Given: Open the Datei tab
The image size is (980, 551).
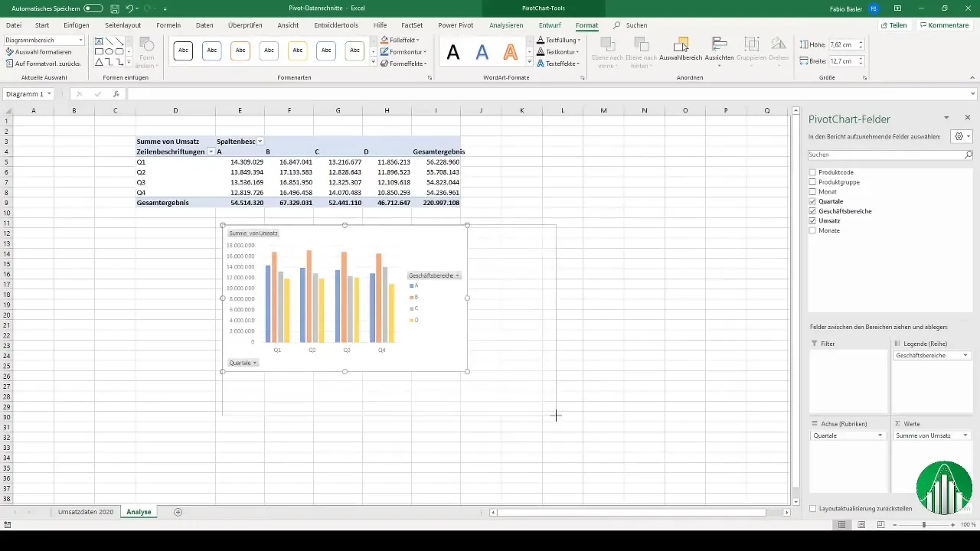Looking at the screenshot, I should coord(14,25).
